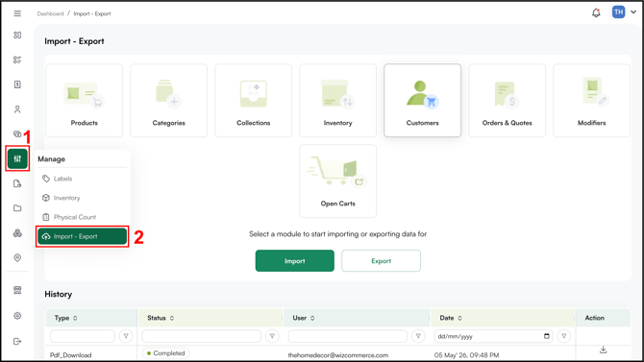Select the Orders & Quotes module card
Viewport: 644px width, 362px height.
click(507, 100)
